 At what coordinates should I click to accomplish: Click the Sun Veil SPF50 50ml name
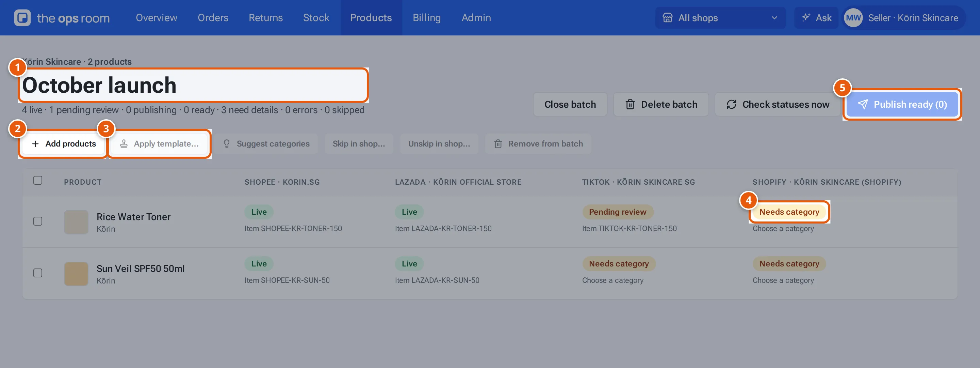click(141, 269)
